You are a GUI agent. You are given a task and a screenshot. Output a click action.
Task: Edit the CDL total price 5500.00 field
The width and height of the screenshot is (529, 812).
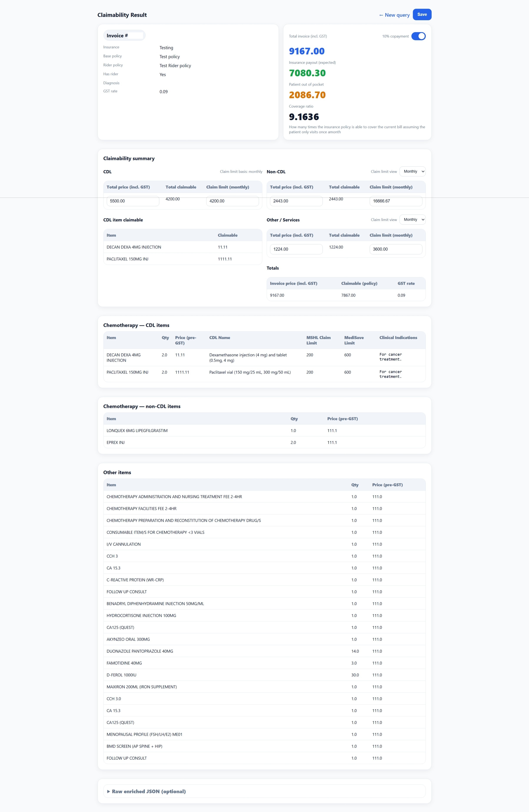[133, 201]
